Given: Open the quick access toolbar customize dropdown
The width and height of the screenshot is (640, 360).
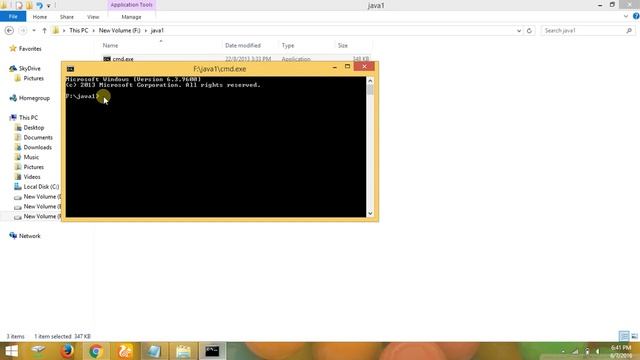Looking at the screenshot, I should pos(49,6).
